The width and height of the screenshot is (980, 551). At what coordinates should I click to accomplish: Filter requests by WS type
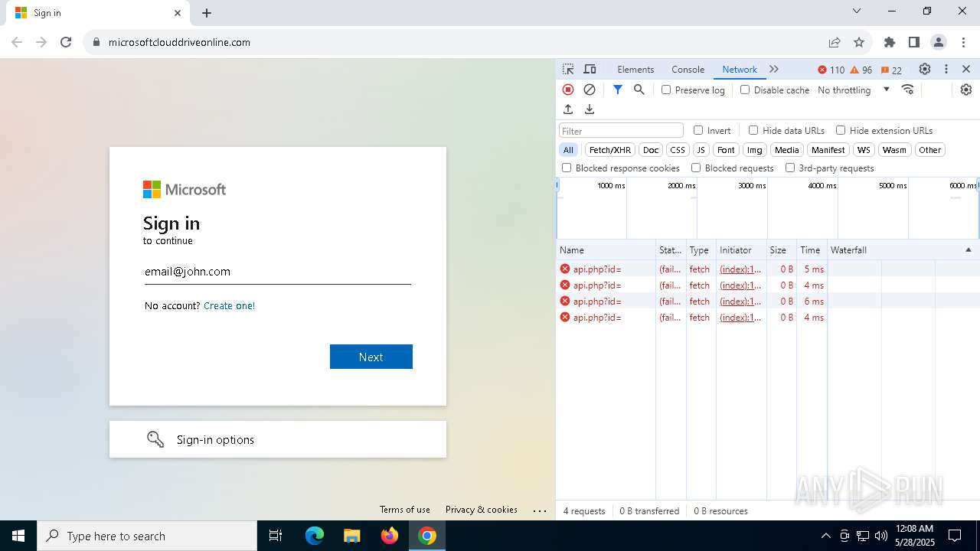tap(864, 150)
